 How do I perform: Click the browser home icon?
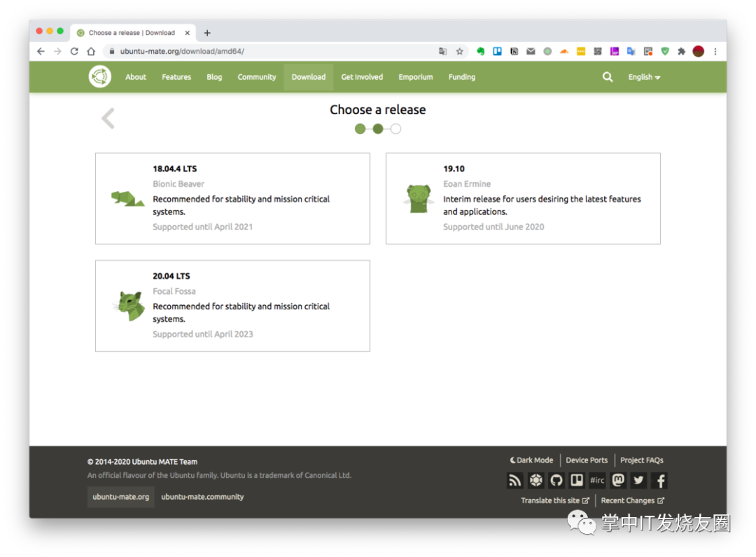[x=91, y=51]
